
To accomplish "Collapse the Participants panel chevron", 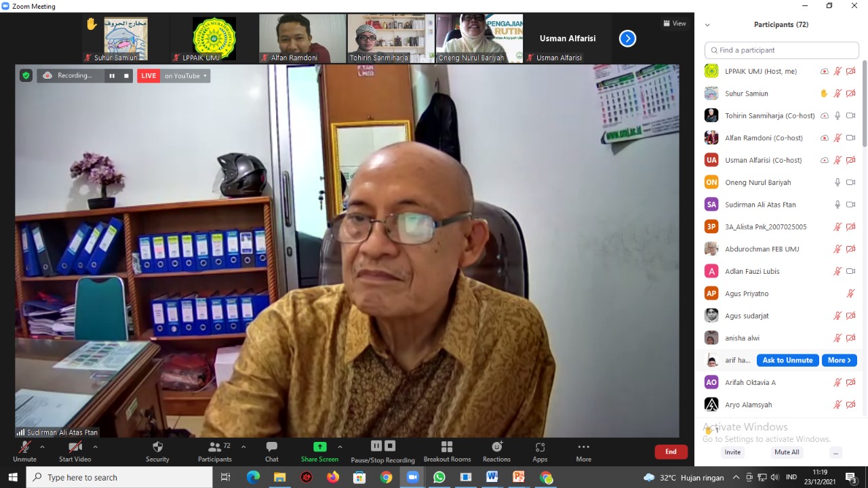I will click(707, 25).
